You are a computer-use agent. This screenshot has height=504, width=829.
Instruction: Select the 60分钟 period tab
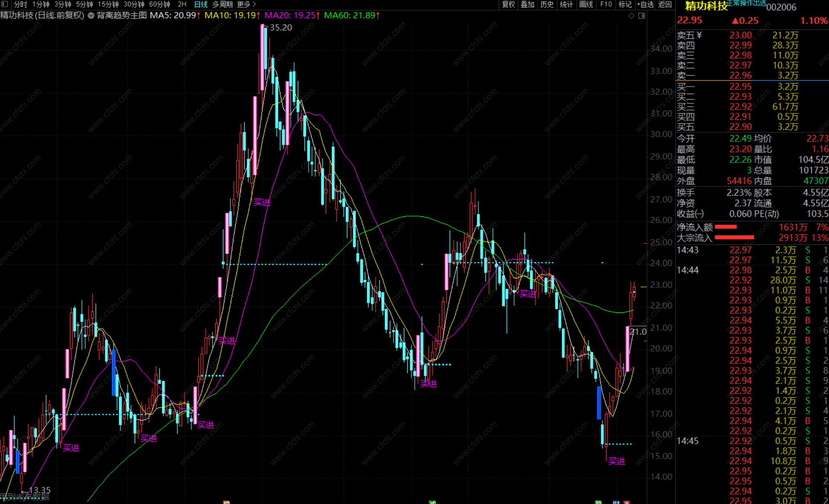(159, 4)
